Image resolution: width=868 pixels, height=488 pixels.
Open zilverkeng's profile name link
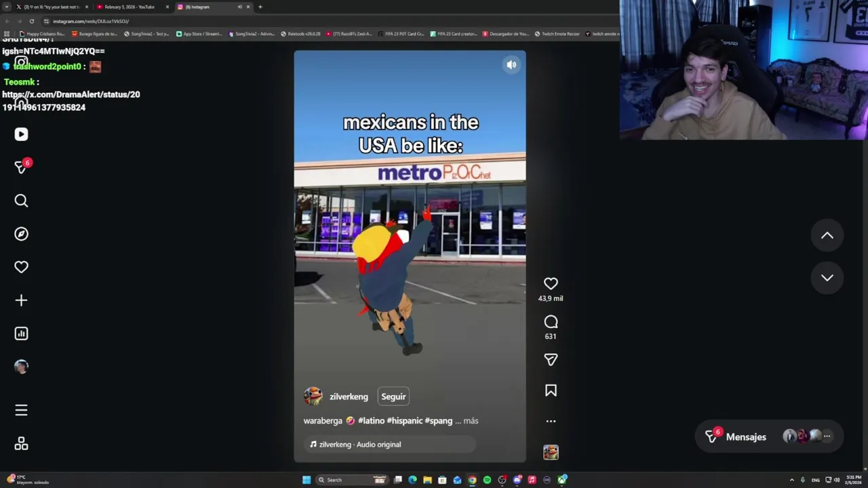[x=349, y=396]
